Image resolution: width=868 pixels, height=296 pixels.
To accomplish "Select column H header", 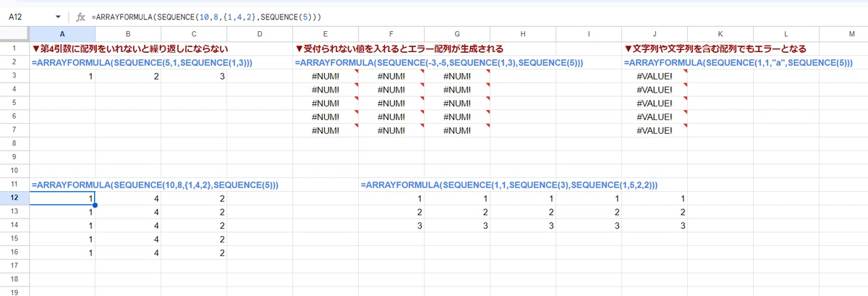I will point(523,34).
